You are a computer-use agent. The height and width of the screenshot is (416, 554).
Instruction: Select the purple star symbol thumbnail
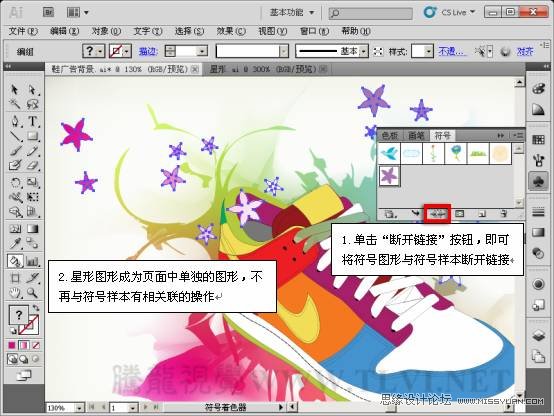[x=389, y=175]
